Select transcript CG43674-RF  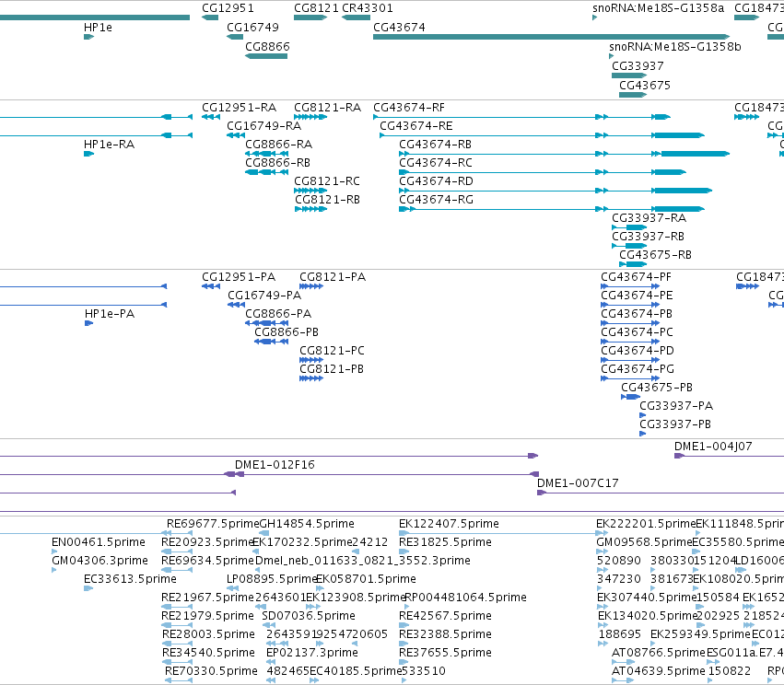(x=409, y=108)
